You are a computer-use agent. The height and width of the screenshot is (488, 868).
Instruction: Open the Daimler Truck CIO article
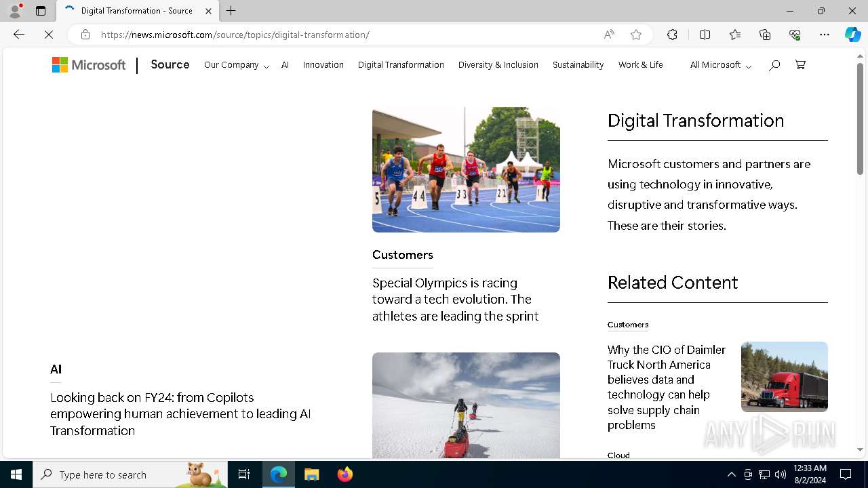pos(667,388)
